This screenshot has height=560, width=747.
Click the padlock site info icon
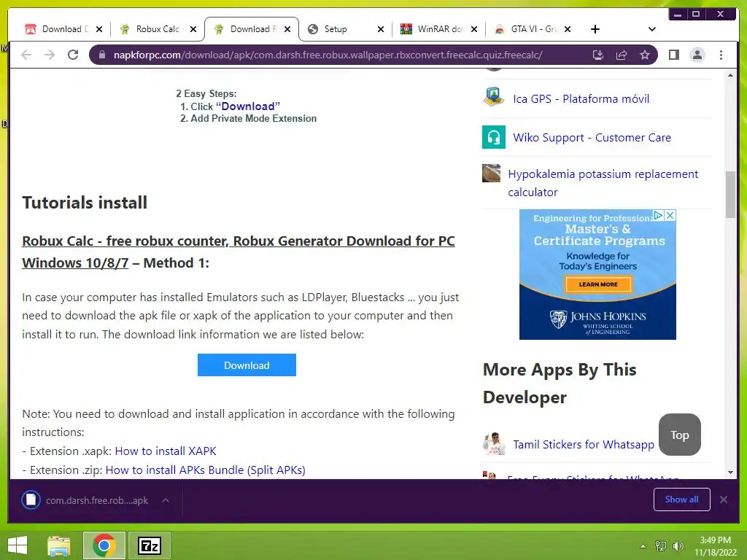tap(101, 55)
